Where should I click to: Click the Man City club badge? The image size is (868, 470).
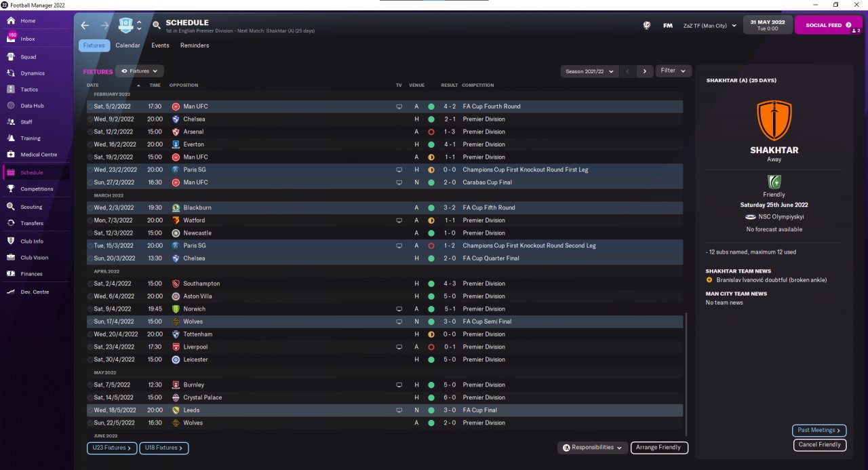coord(126,25)
